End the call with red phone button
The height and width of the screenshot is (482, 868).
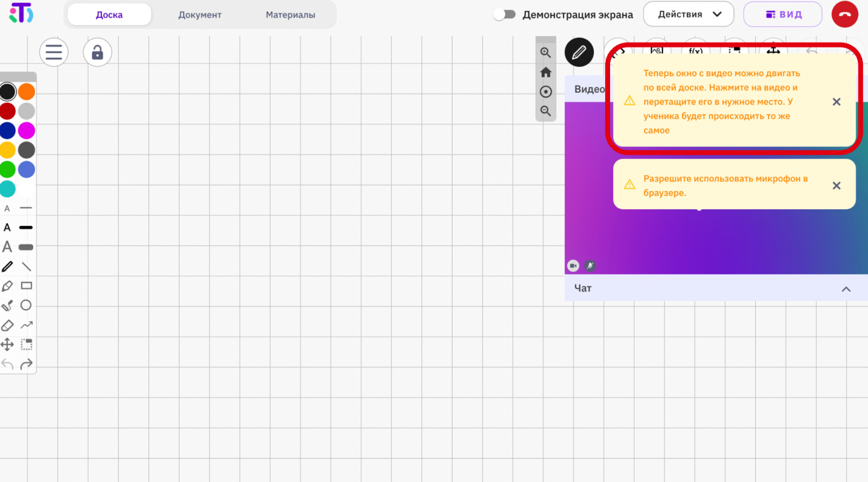(845, 14)
